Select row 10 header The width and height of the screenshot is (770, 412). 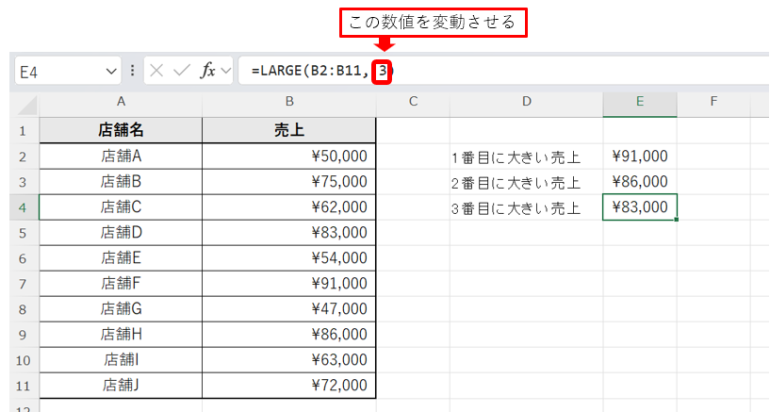[23, 360]
